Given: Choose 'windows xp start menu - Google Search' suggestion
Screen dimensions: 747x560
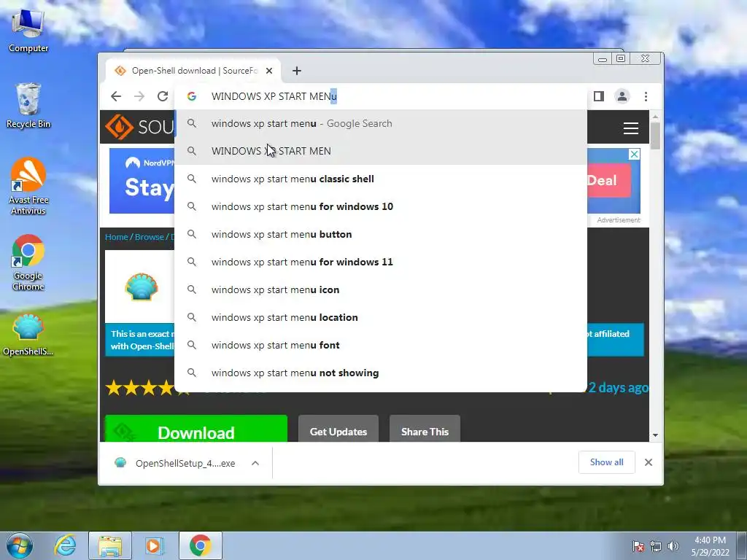Looking at the screenshot, I should click(x=381, y=123).
